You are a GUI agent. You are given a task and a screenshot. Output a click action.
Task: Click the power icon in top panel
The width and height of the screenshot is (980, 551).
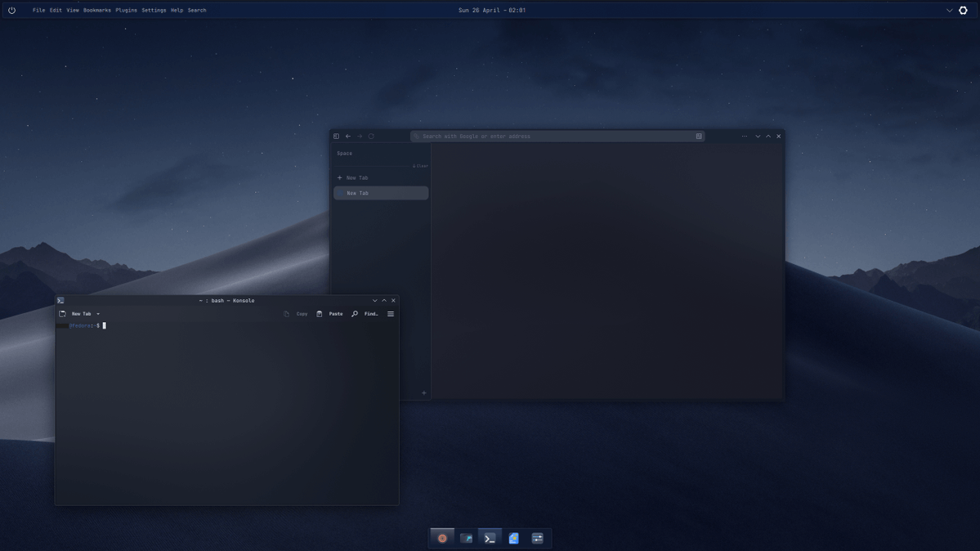point(12,10)
